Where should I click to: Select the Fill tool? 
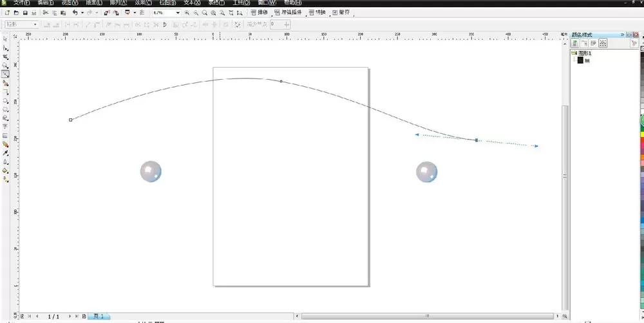click(x=5, y=171)
